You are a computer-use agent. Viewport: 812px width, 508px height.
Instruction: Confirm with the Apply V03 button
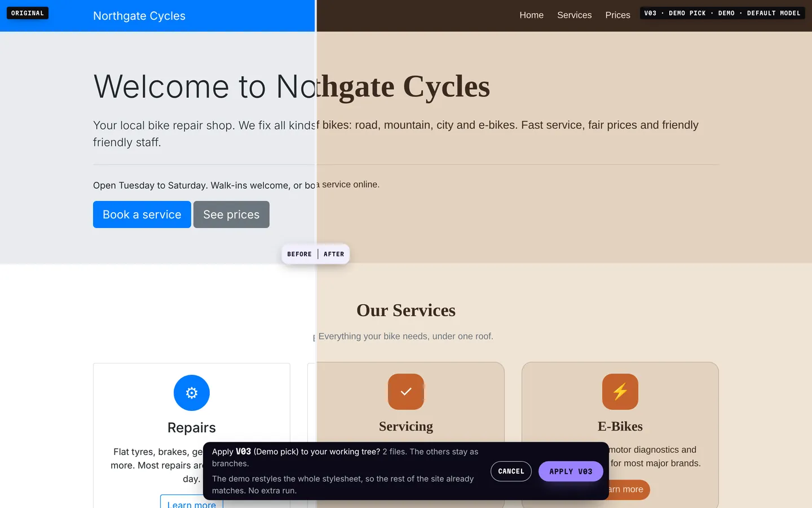[571, 471]
